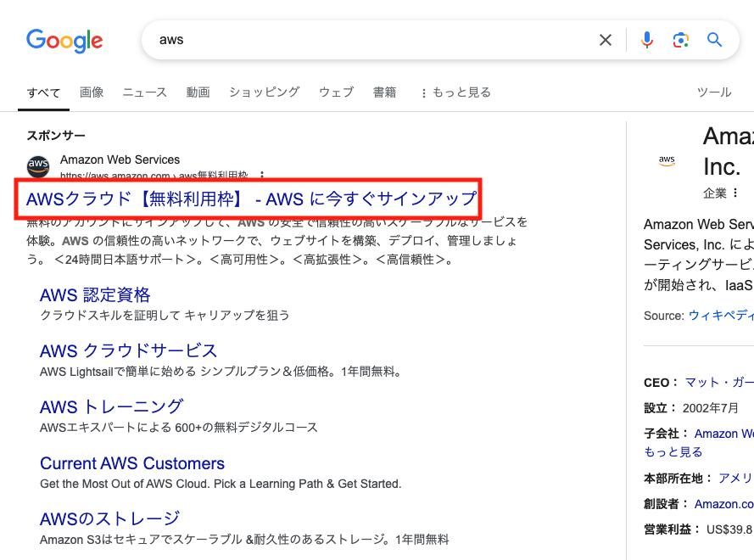754x560 pixels.
Task: Open the sponsored ad three-dot options
Action: point(262,175)
